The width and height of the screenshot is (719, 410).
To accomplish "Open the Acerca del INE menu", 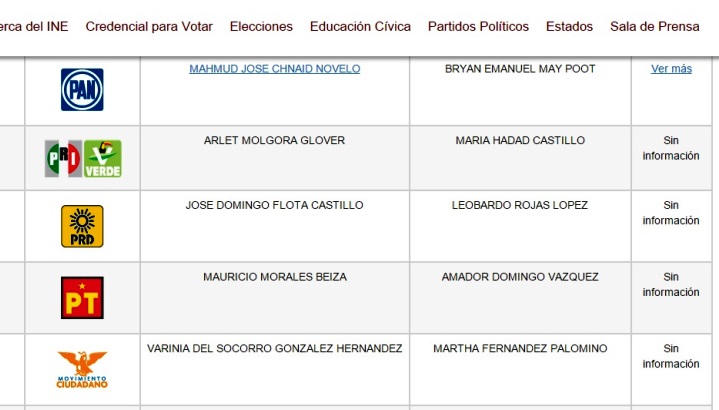I will [x=34, y=27].
